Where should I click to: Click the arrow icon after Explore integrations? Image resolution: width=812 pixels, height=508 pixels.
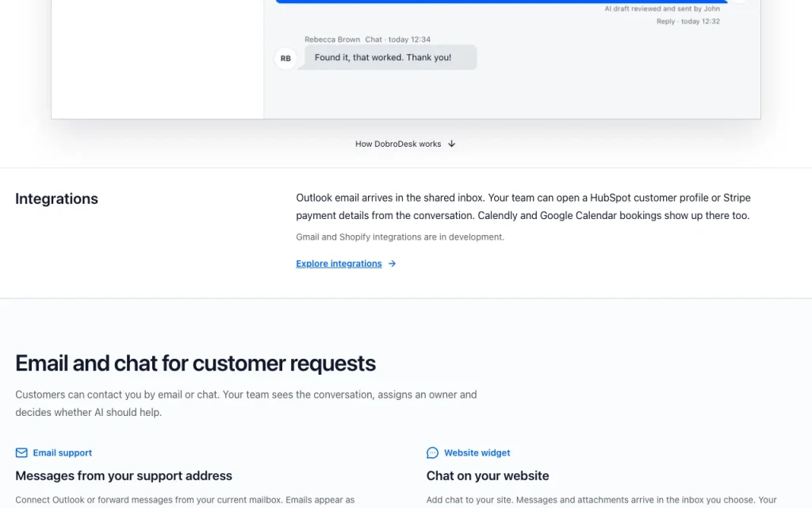coord(392,264)
